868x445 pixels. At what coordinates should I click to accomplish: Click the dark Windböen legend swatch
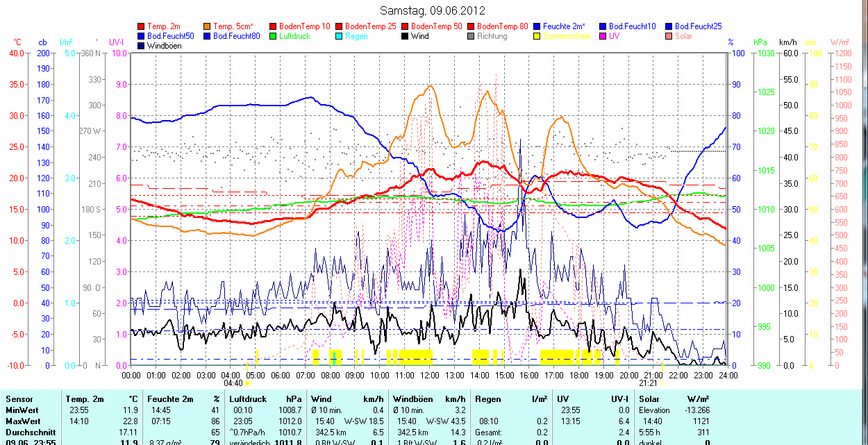(x=142, y=46)
